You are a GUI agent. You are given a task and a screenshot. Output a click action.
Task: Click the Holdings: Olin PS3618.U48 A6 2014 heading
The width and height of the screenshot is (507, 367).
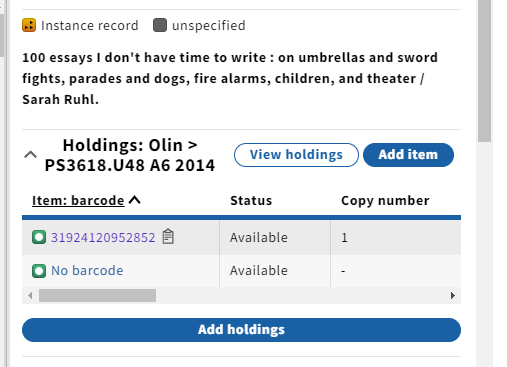point(130,155)
